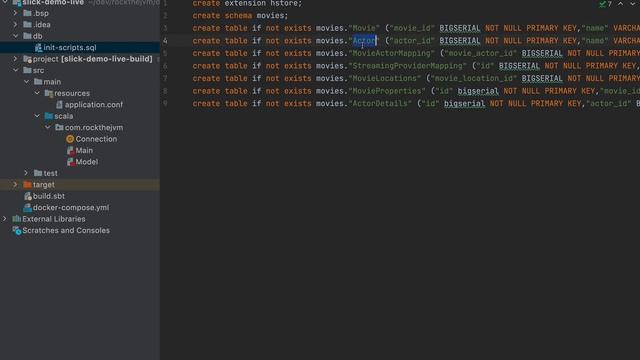Select build.sbt in project tree
Screen dimensions: 640x360
49,196
